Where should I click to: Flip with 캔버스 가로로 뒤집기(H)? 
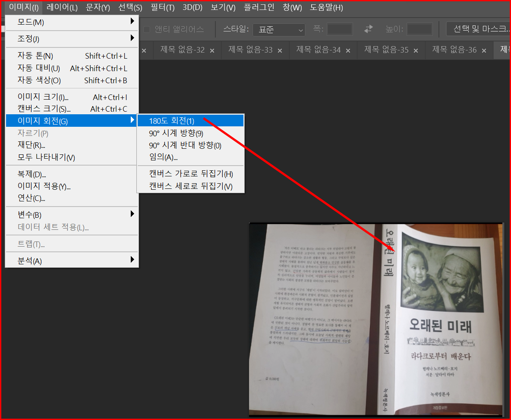pyautogui.click(x=191, y=173)
